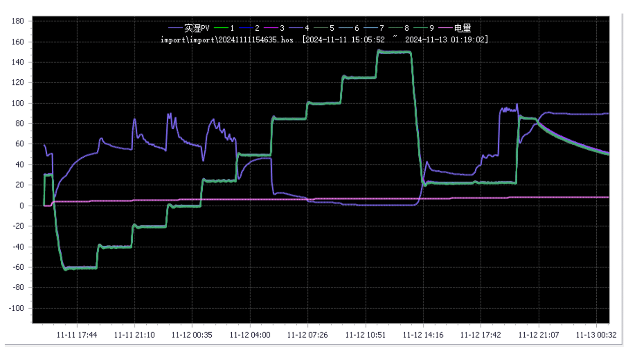Click the 0 value on the Y axis
Image resolution: width=643 pixels, height=364 pixels.
click(21, 206)
